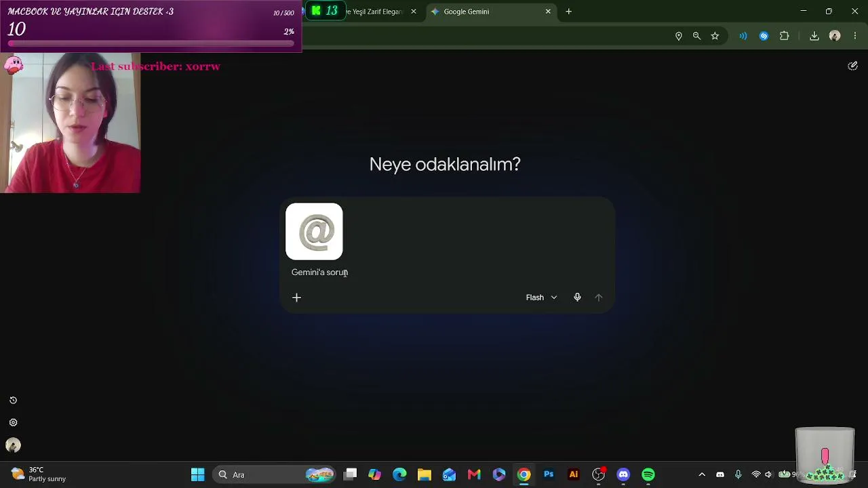
Task: Open Outlook from the taskbar
Action: click(449, 474)
